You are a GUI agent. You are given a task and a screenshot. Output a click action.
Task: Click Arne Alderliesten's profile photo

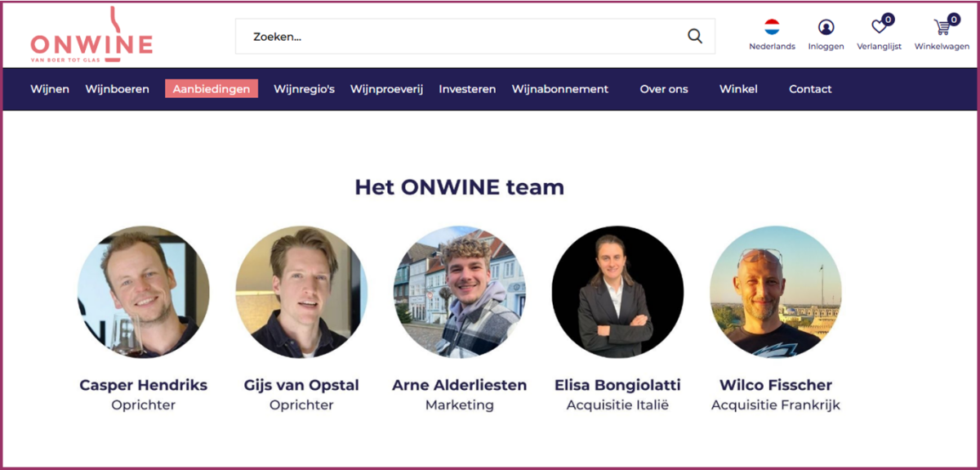click(x=460, y=292)
